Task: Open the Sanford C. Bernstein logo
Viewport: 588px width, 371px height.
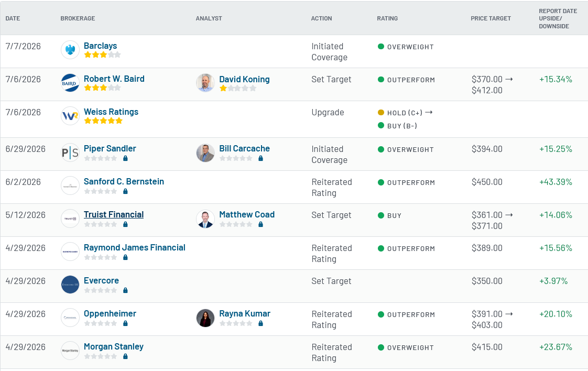Action: (x=70, y=185)
